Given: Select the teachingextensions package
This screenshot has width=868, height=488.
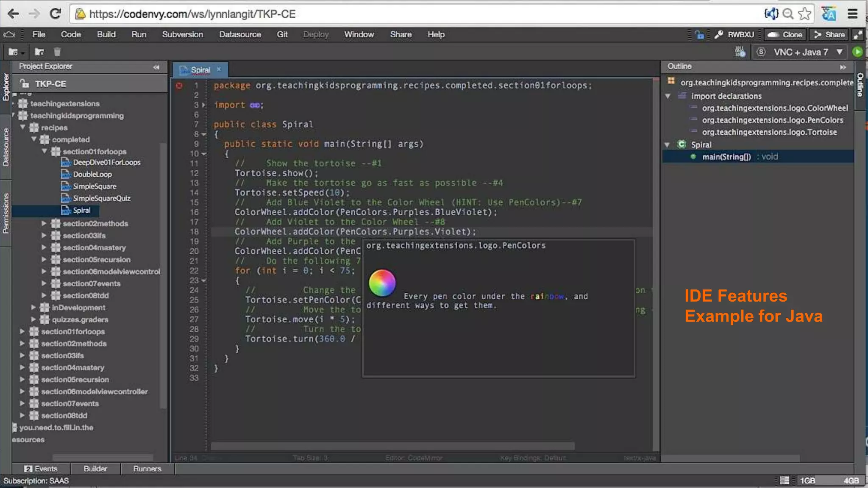Looking at the screenshot, I should coord(64,103).
